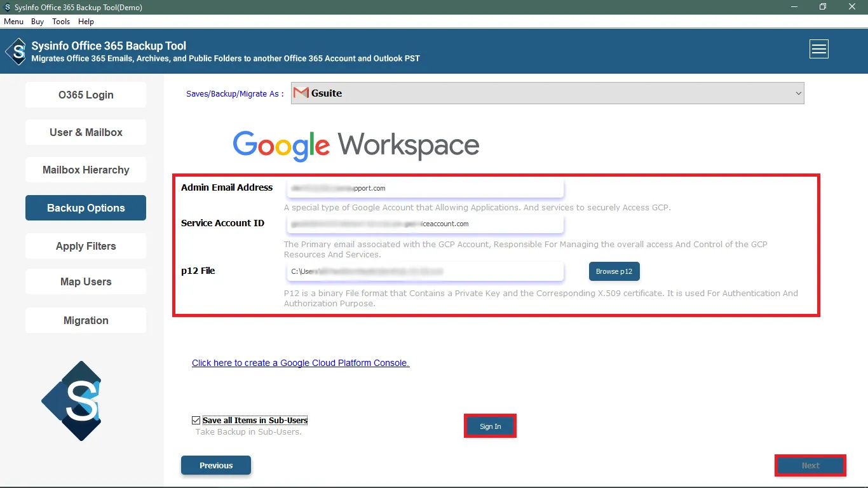This screenshot has height=488, width=868.
Task: Click the 'p12 File' label
Action: point(198,271)
